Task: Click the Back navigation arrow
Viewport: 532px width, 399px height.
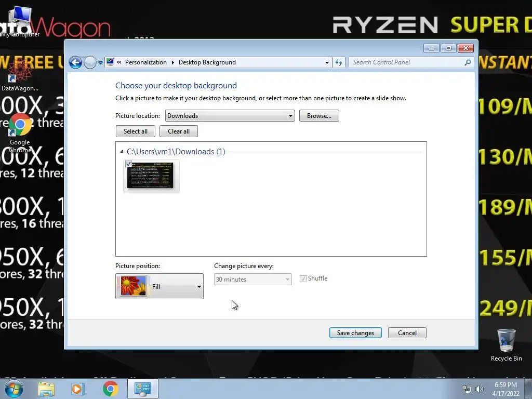Action: (75, 62)
